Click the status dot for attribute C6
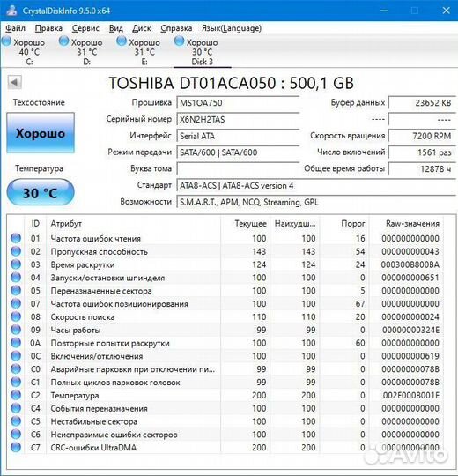 [16, 434]
